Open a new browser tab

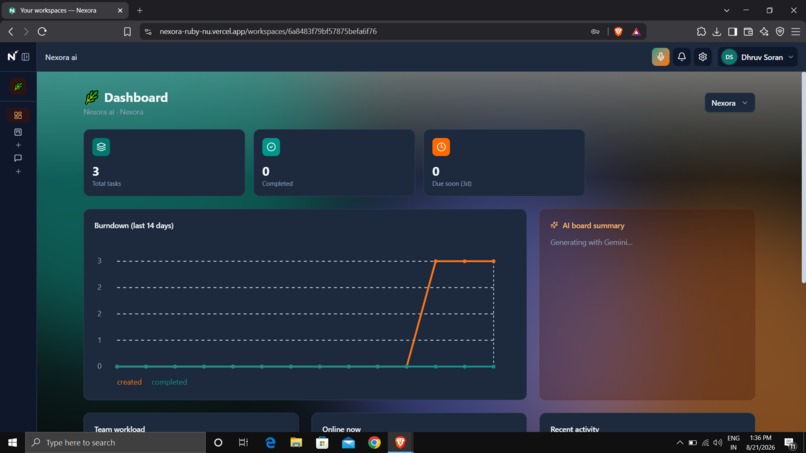coord(139,10)
